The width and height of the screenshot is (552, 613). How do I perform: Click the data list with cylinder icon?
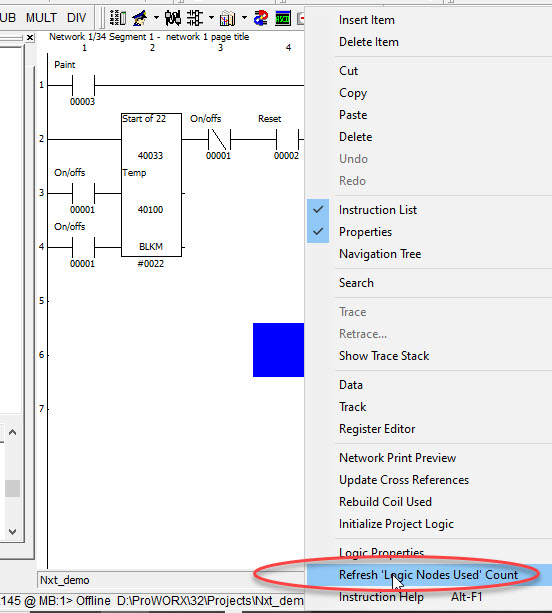tap(118, 18)
